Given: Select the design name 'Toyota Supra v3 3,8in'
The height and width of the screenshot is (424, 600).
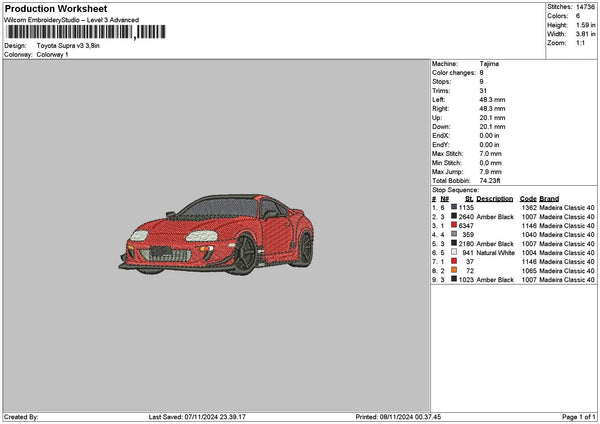Looking at the screenshot, I should pyautogui.click(x=68, y=46).
